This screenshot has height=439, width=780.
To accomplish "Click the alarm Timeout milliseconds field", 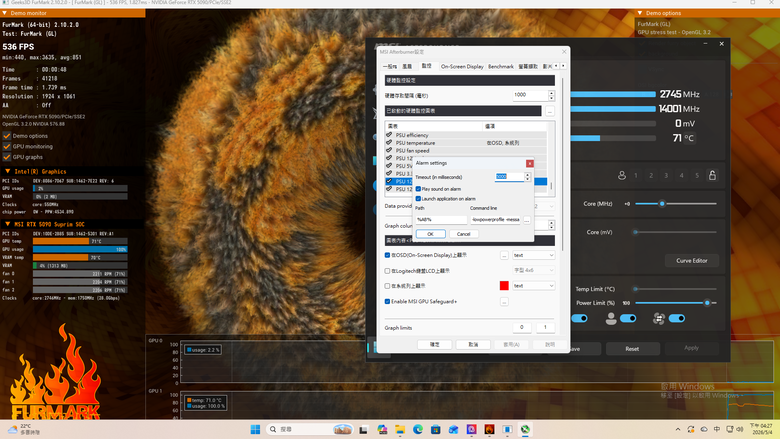I will point(509,176).
